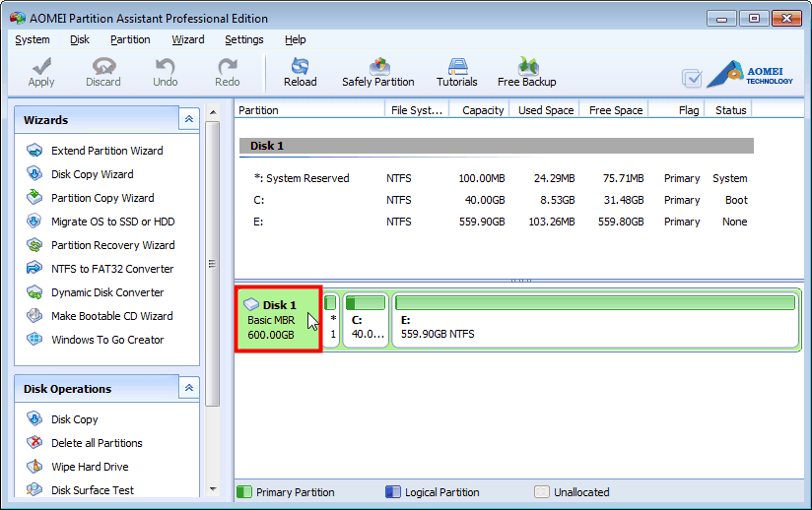Open the Disk menu
The image size is (812, 510).
coord(80,39)
